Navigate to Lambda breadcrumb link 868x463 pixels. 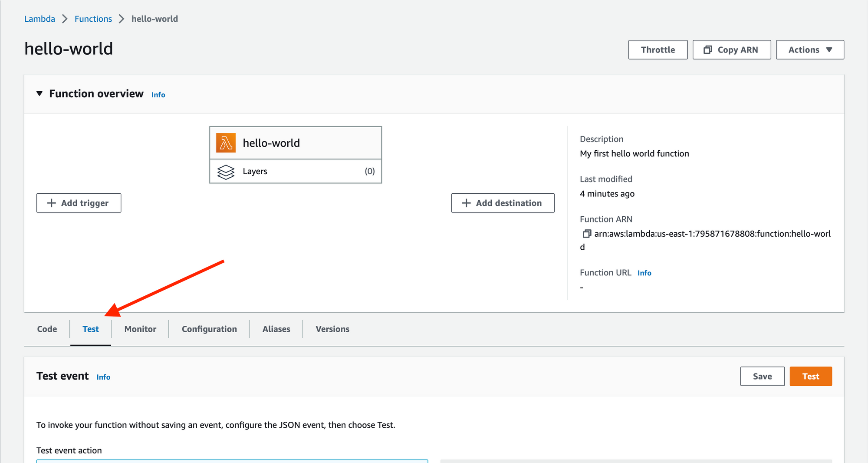click(x=39, y=19)
